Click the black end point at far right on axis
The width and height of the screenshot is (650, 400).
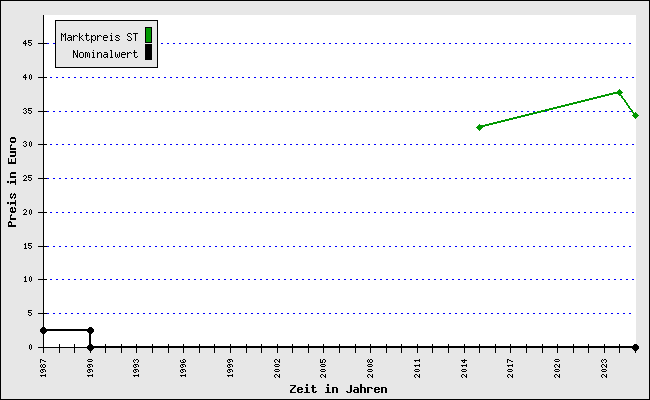[x=635, y=347]
